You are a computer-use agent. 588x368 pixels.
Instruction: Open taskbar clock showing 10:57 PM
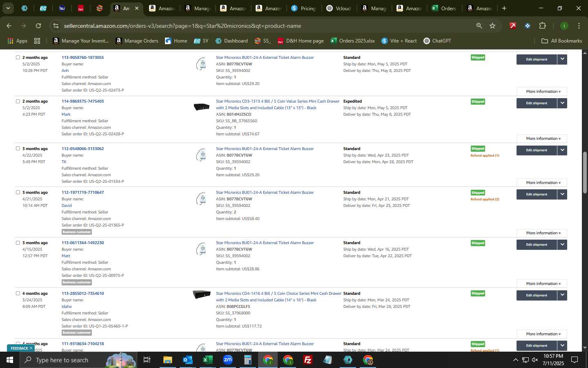(553, 360)
